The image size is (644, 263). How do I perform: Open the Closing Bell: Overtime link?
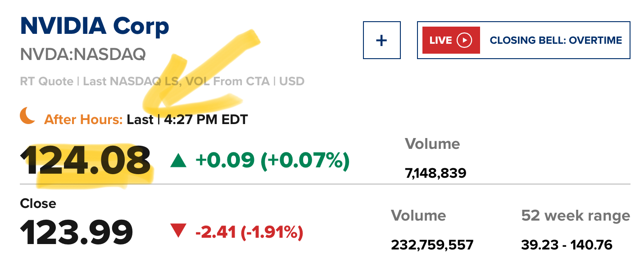556,40
